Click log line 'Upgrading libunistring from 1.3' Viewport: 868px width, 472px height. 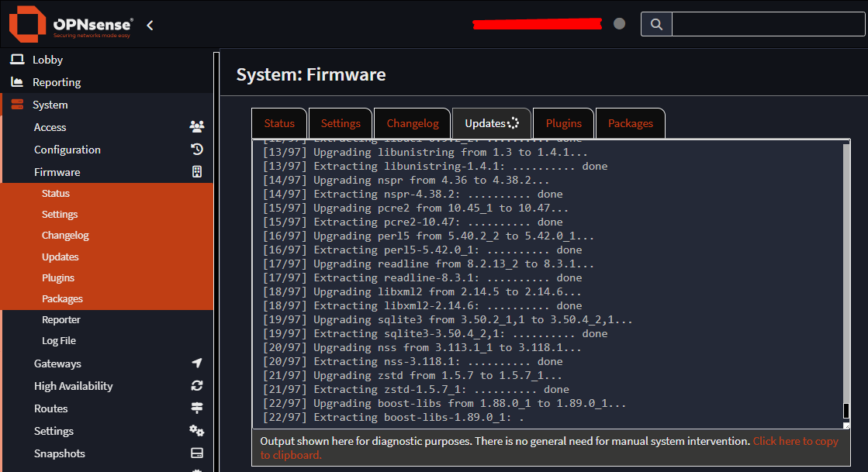tap(425, 152)
